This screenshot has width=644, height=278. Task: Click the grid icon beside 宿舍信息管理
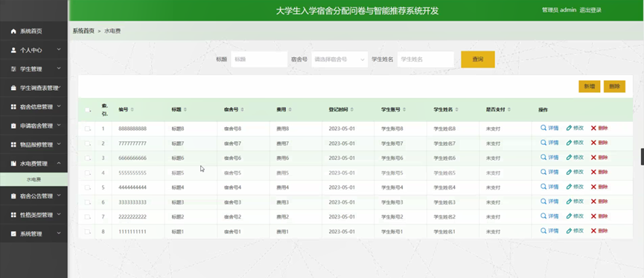pyautogui.click(x=13, y=106)
